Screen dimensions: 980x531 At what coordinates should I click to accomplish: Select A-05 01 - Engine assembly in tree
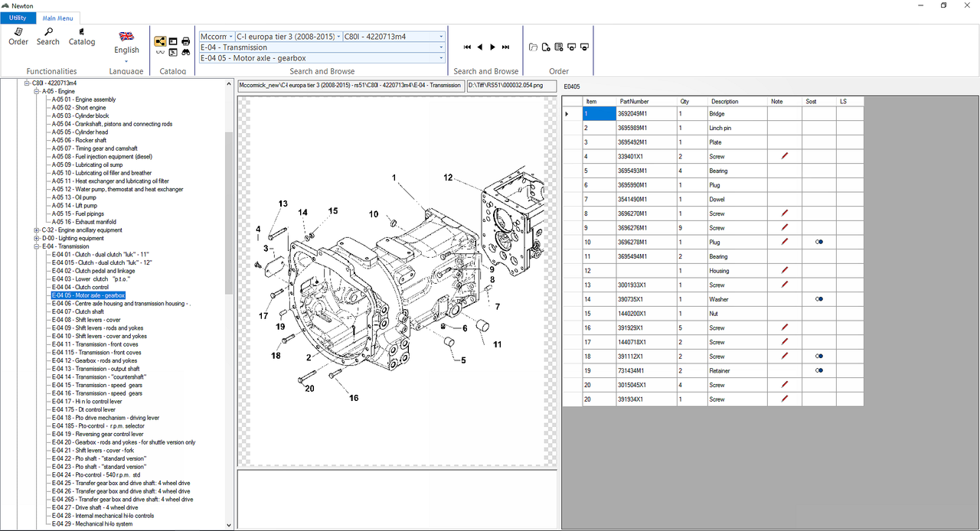click(x=84, y=99)
